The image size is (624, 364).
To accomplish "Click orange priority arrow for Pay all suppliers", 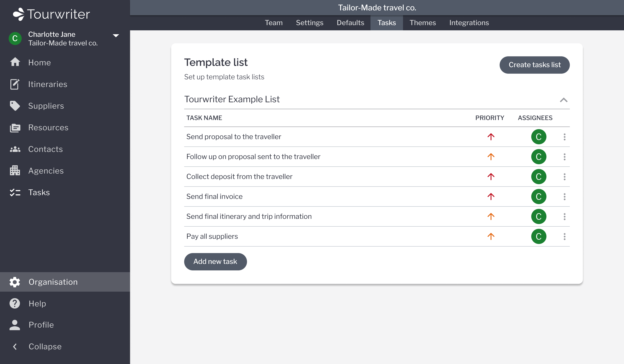I will [x=491, y=236].
